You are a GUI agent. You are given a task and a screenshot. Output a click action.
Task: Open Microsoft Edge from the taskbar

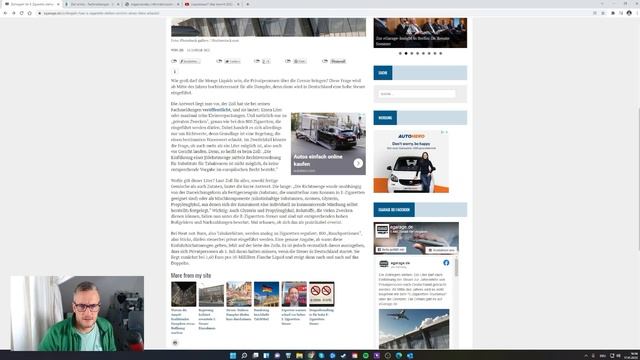coord(399,356)
